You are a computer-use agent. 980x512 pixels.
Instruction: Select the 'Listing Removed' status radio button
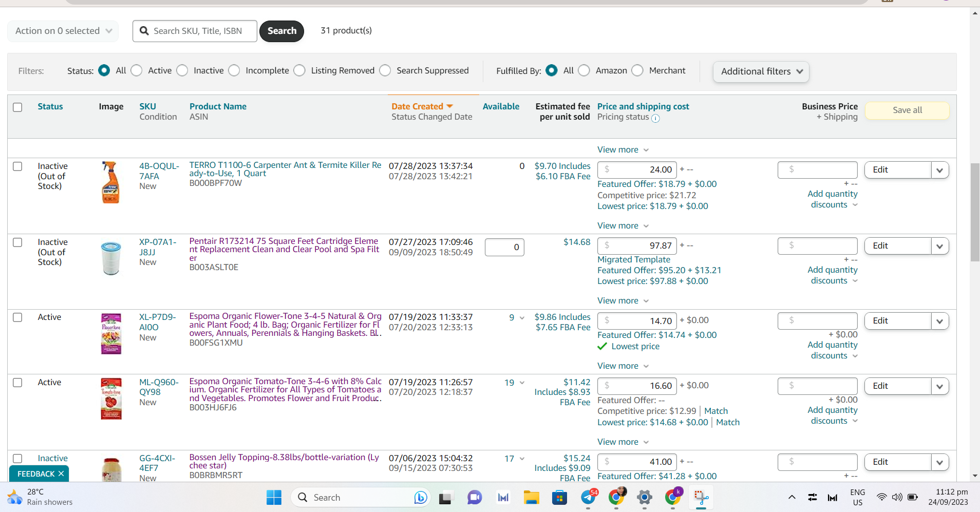tap(299, 70)
